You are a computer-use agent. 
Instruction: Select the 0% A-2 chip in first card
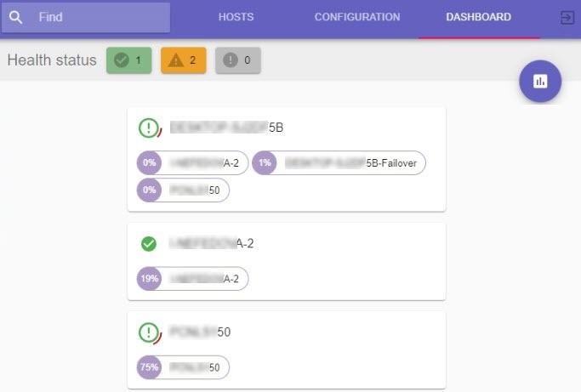(x=192, y=163)
